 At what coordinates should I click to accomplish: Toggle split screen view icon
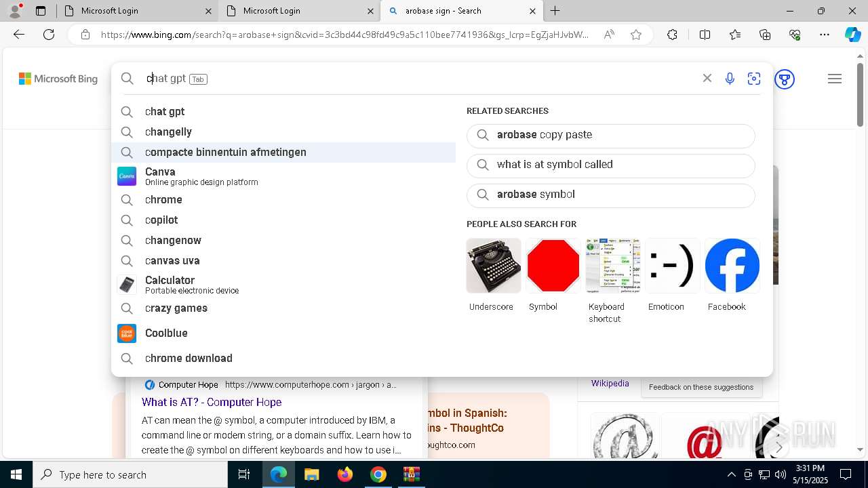coord(705,35)
